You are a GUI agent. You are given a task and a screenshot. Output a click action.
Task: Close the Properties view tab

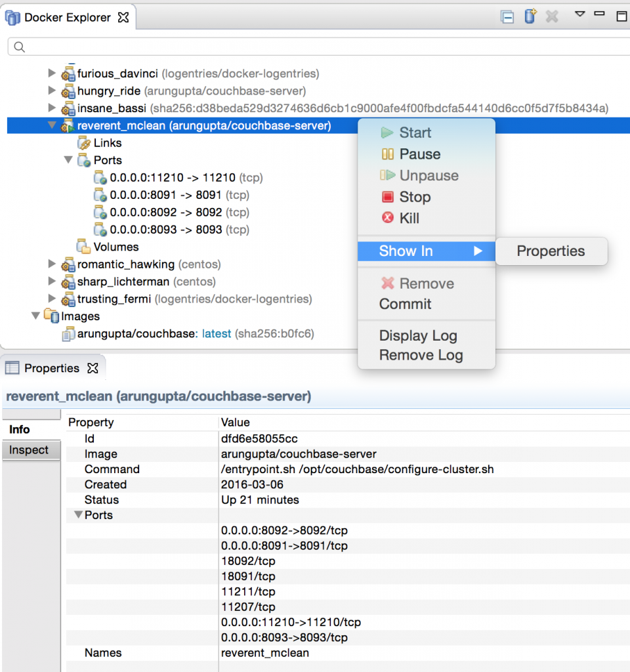(93, 368)
